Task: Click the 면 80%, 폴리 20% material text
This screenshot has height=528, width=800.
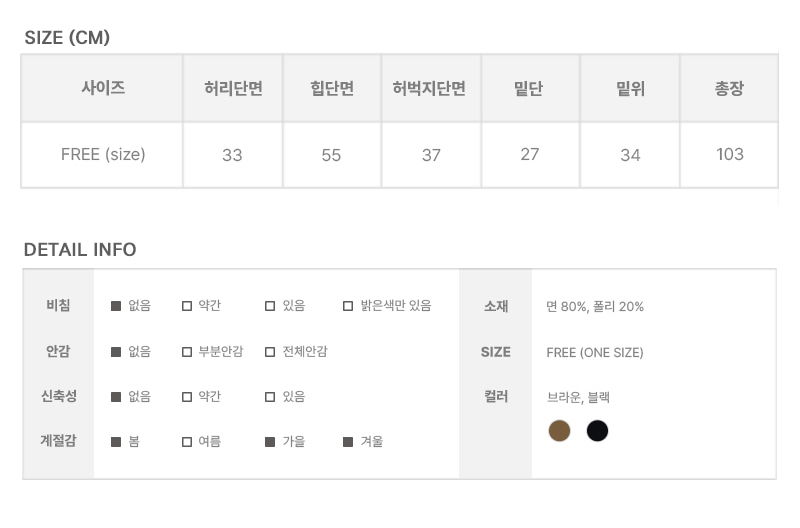Action: pos(595,306)
